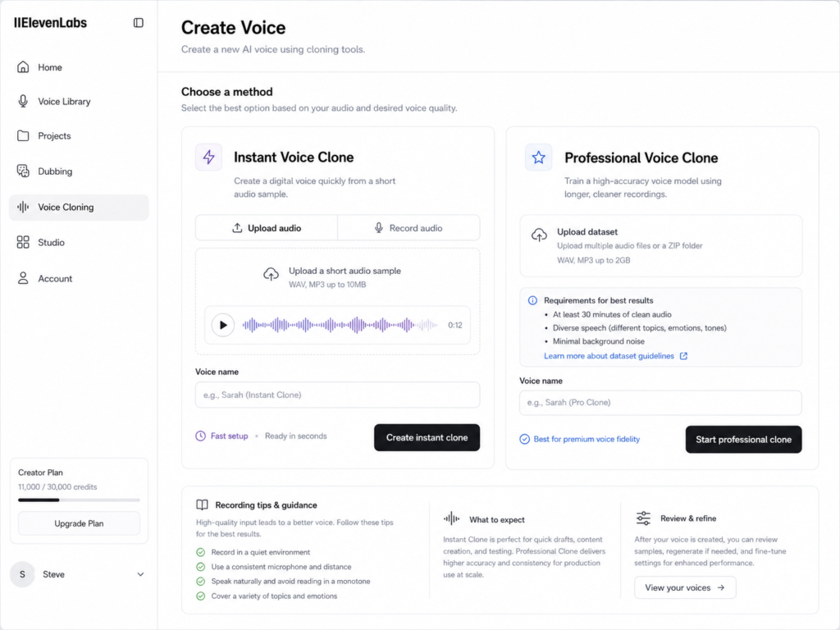Click 'WAV, MP3 up to 10MB' text
This screenshot has height=630, width=840.
pos(327,285)
